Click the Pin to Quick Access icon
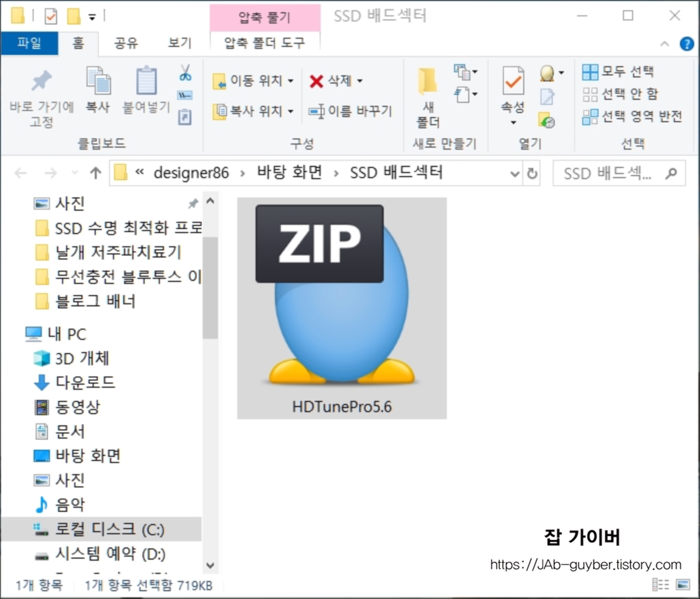Viewport: 700px width, 599px height. pyautogui.click(x=41, y=81)
